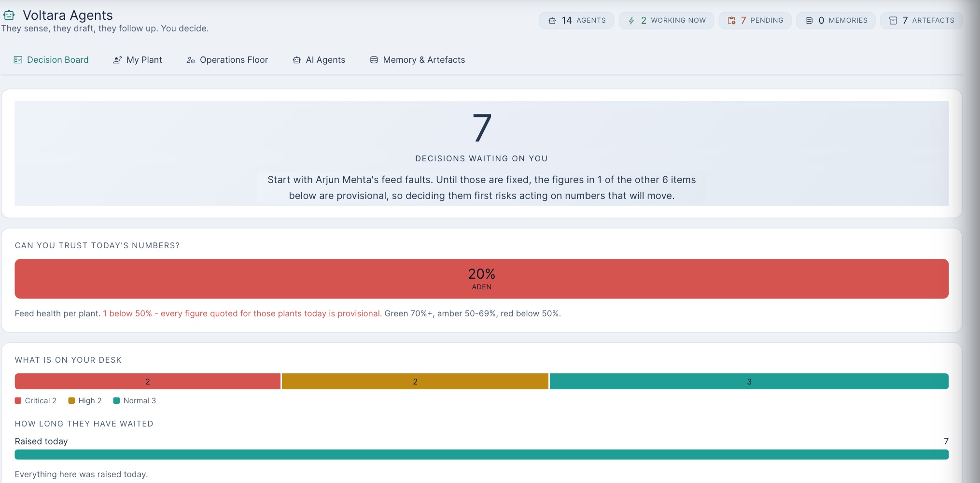This screenshot has height=483, width=980.
Task: Open the 0 Memories badge
Action: [836, 20]
